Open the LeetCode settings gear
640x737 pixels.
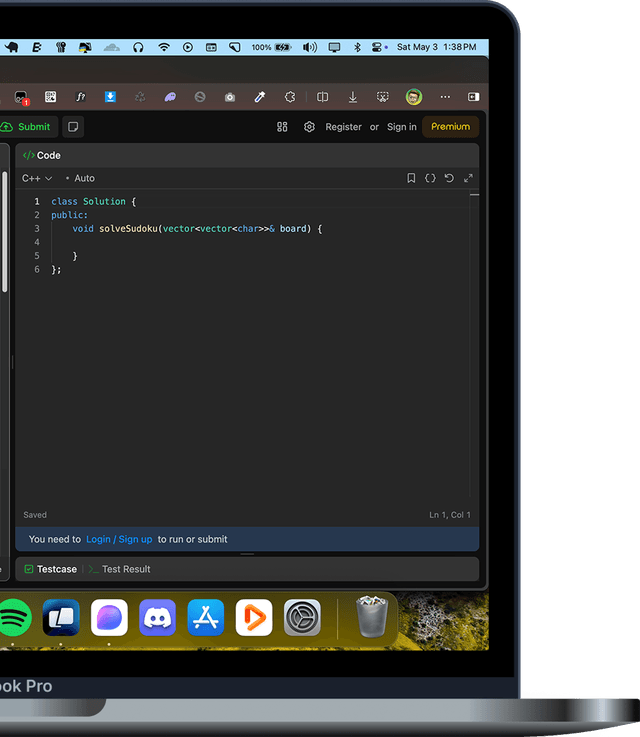(x=309, y=127)
